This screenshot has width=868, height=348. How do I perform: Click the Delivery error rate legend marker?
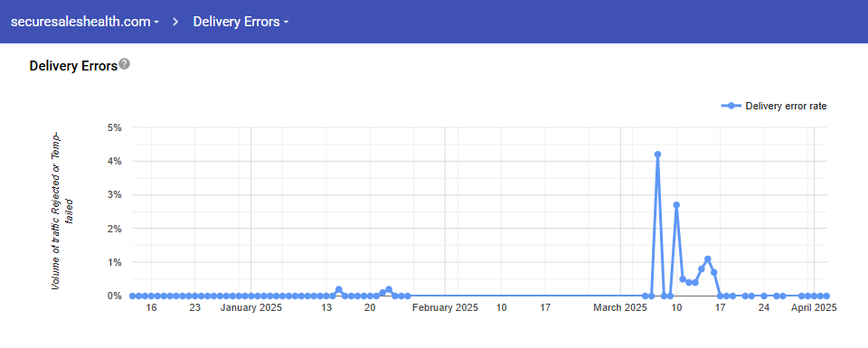click(x=731, y=106)
